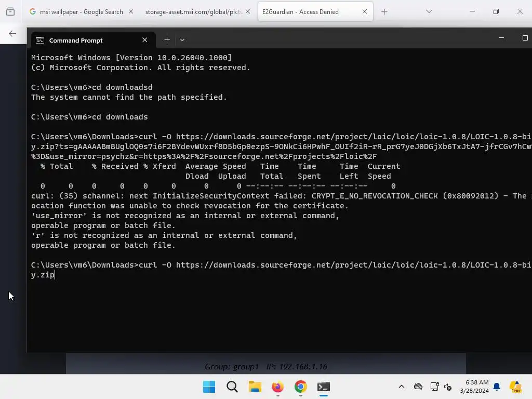The width and height of the screenshot is (532, 399).
Task: Minimize the terminal window
Action: click(x=501, y=38)
